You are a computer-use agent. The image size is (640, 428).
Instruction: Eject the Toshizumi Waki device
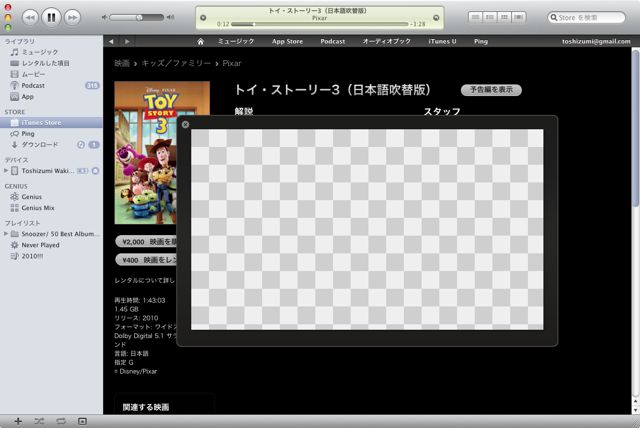(x=96, y=171)
